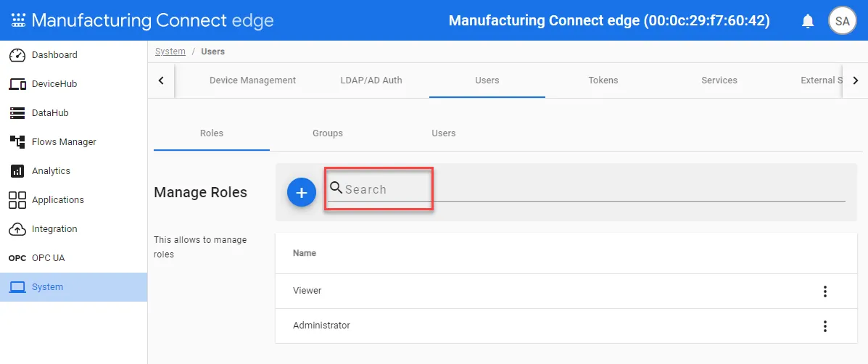Select the Users sub-tab below

click(443, 133)
